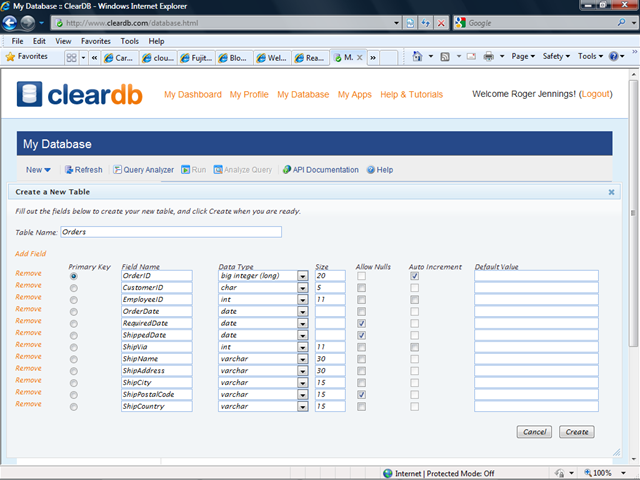Screen dimensions: 640x480
Task: Open the Tools menu in menu bar
Action: [x=129, y=41]
